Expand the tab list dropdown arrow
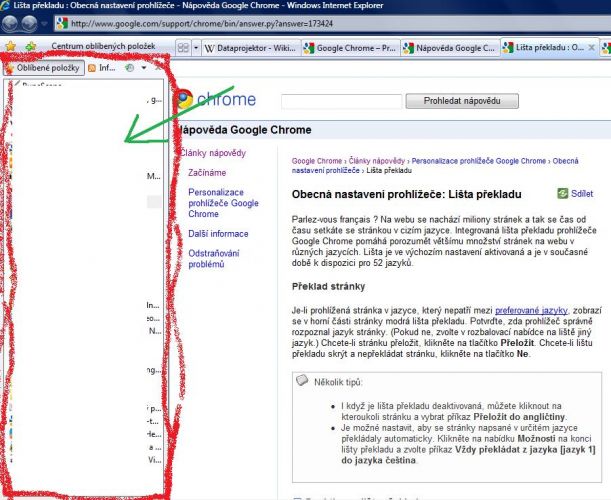This screenshot has height=500, width=611. point(196,48)
